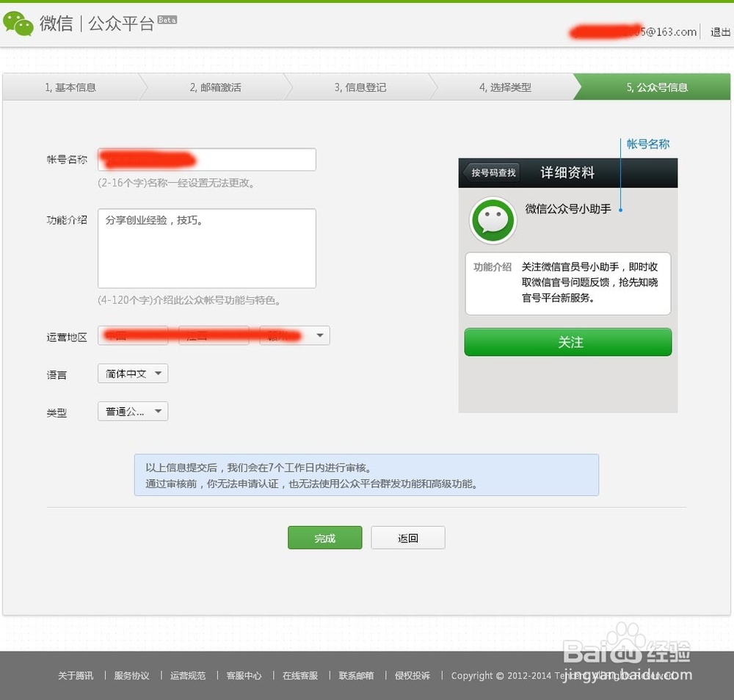Click the hint (4-120个字)介绍此公众帐号功能与特色
Viewport: 734px width, 700px height.
click(189, 300)
